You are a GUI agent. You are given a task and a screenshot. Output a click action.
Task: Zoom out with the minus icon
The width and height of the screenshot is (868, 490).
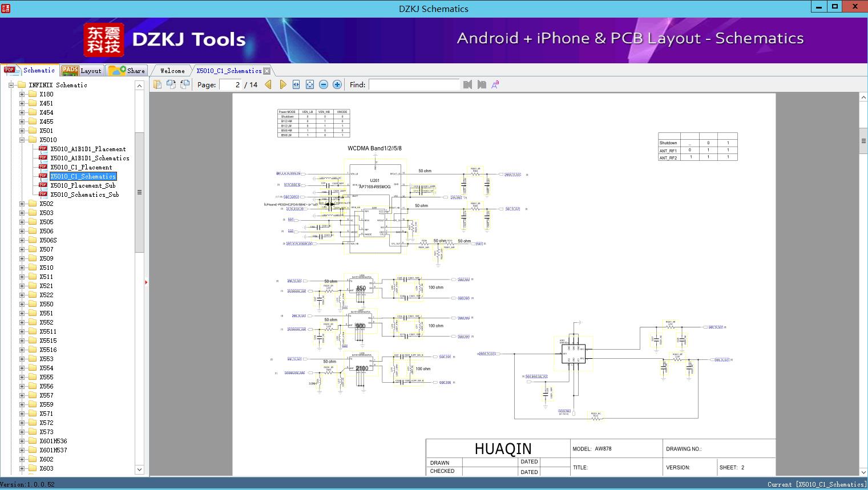tap(324, 84)
